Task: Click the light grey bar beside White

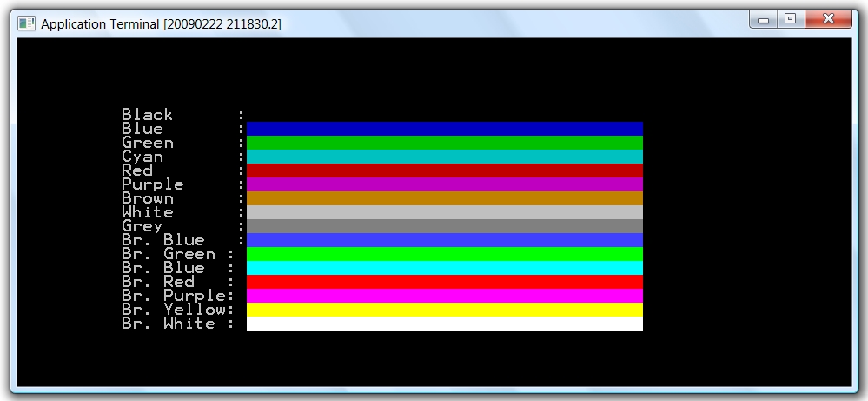Action: pyautogui.click(x=444, y=212)
